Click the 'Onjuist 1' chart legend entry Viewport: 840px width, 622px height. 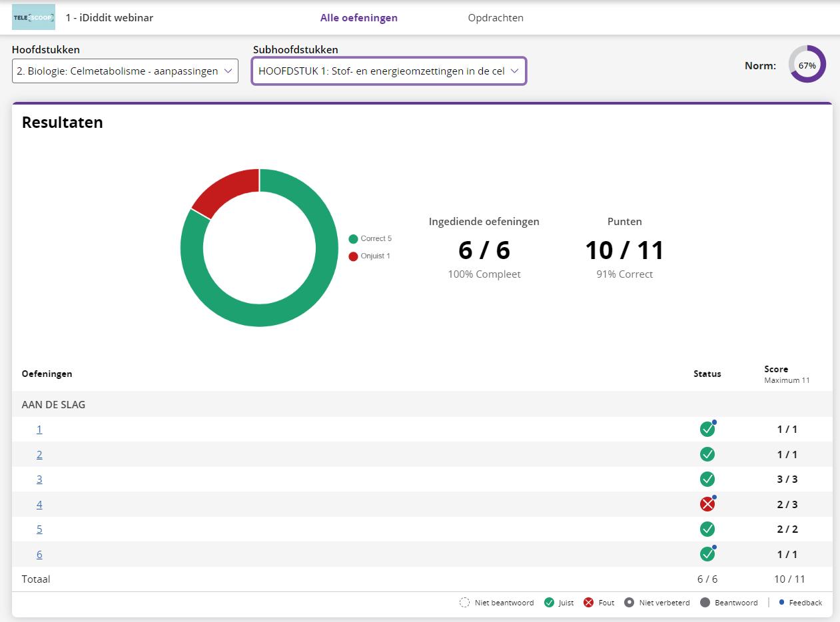click(x=370, y=256)
